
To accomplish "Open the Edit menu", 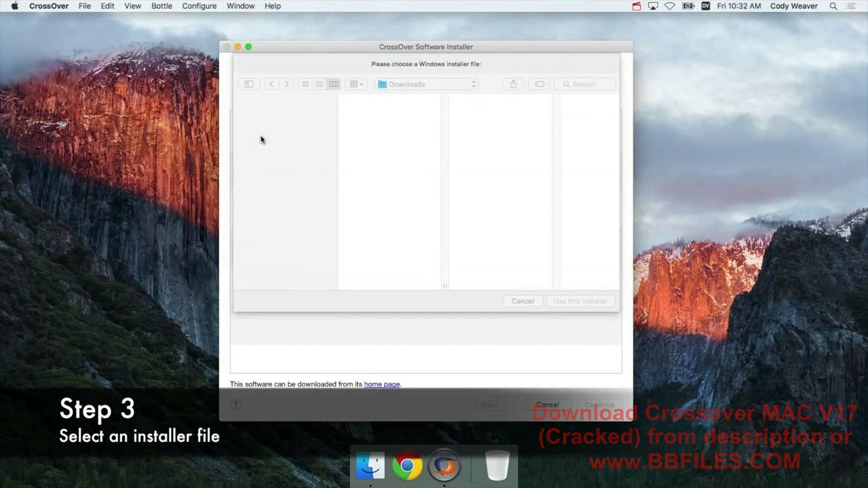I will [108, 6].
